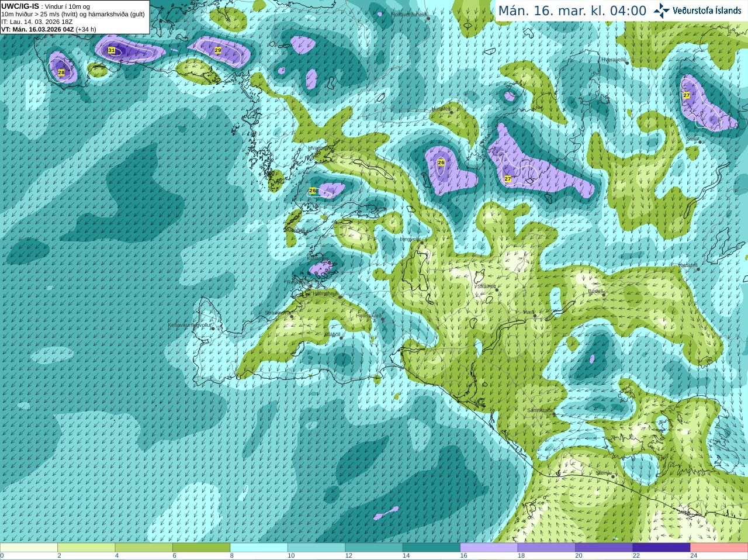The height and width of the screenshot is (560, 748).
Task: Select the date heading Mán. 16. mar. kl. 04:00
Action: [x=572, y=11]
